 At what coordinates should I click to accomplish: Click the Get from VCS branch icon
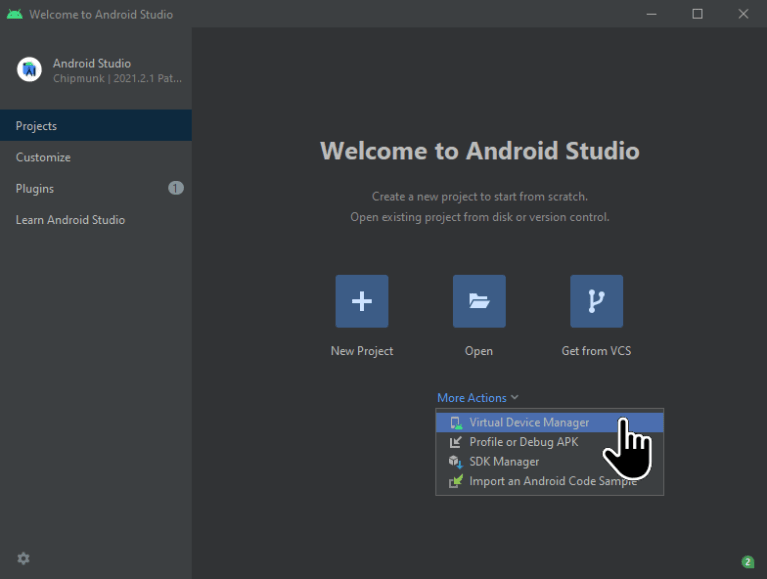point(596,301)
